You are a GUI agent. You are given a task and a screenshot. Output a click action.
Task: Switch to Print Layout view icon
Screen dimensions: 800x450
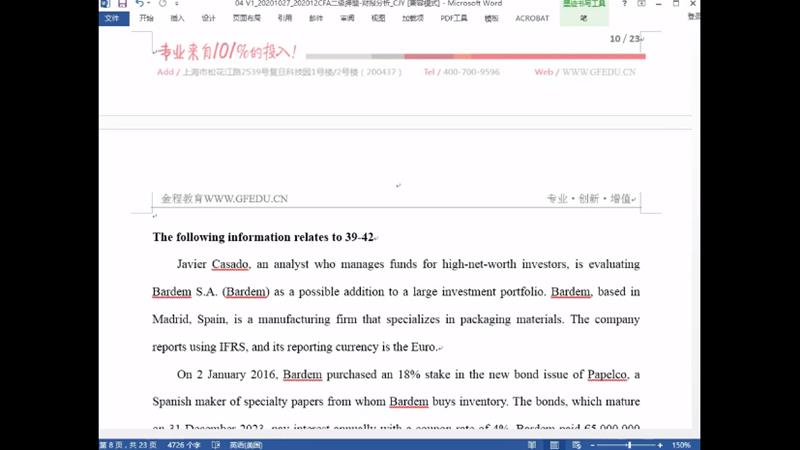(554, 445)
